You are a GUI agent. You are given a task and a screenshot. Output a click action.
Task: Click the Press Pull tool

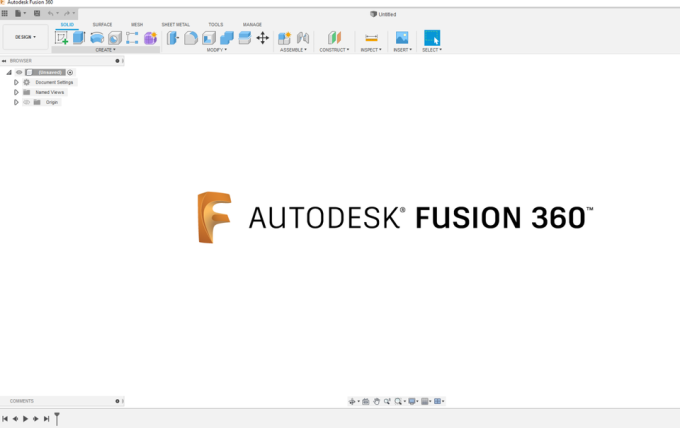coord(173,38)
